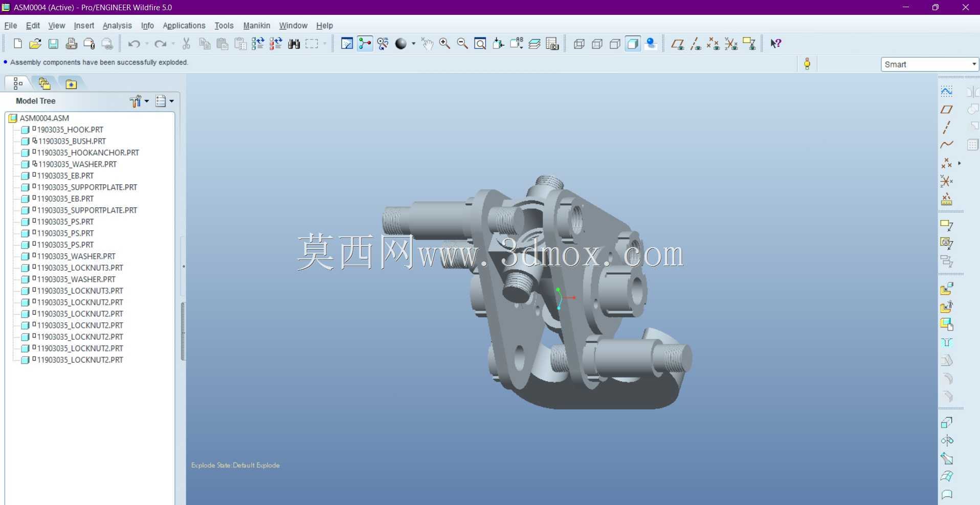Copy the selected item
Screen dimensions: 980x505
(x=205, y=43)
